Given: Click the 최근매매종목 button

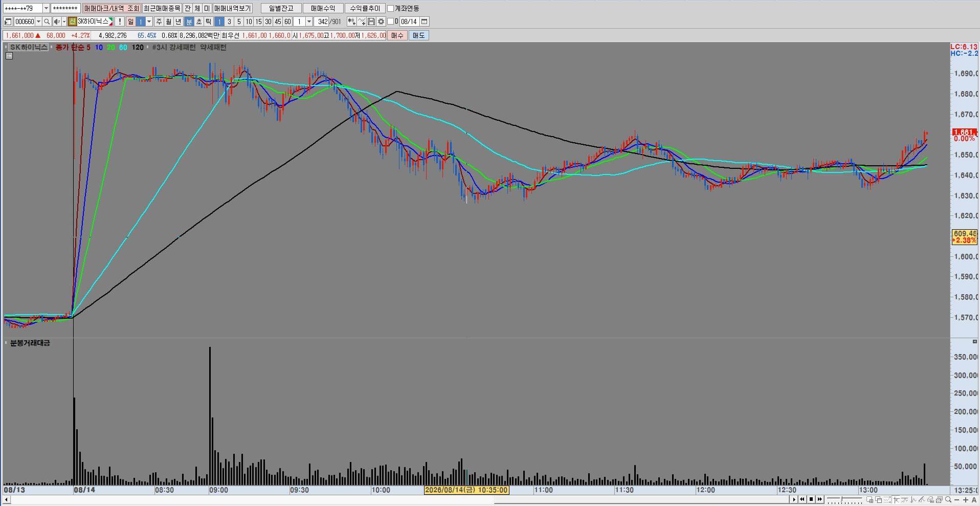Looking at the screenshot, I should pyautogui.click(x=162, y=8).
